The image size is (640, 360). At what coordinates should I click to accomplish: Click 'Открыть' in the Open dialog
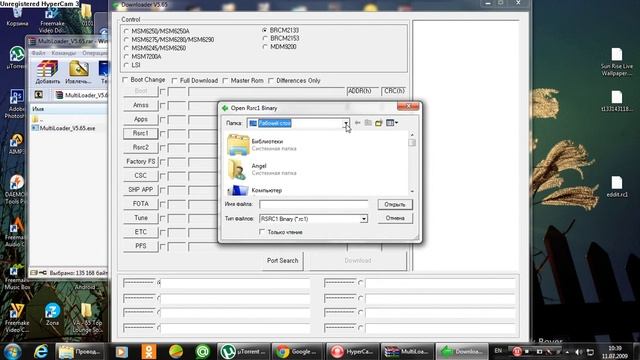click(395, 204)
